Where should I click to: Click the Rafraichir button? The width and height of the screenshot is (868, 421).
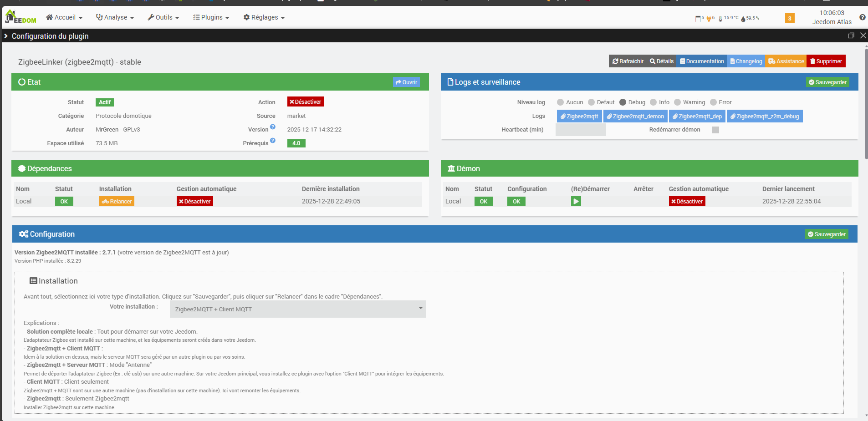coord(628,61)
